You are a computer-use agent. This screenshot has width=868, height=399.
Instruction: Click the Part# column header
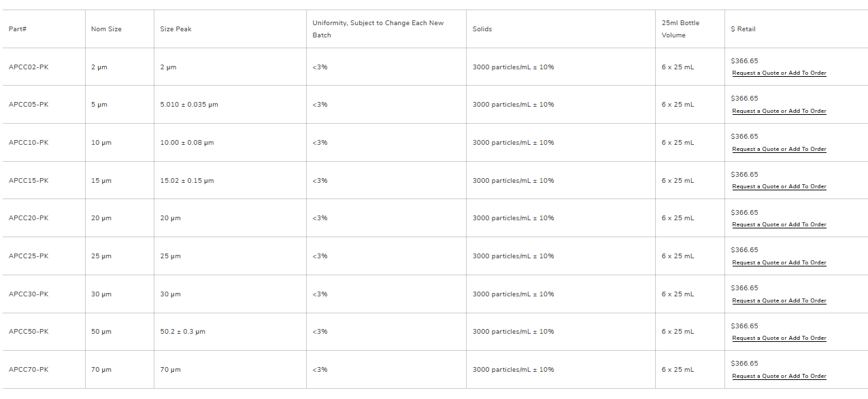[x=18, y=29]
